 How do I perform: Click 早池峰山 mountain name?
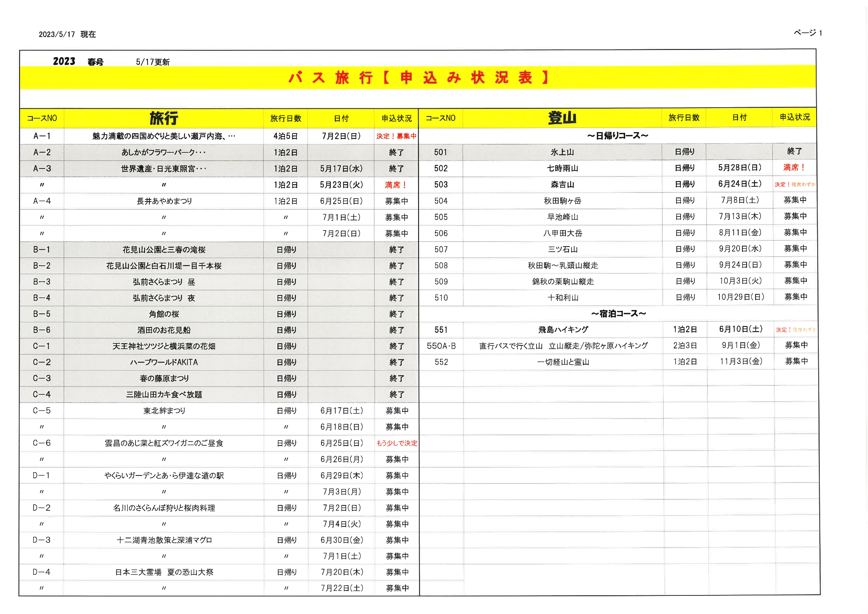click(x=563, y=217)
